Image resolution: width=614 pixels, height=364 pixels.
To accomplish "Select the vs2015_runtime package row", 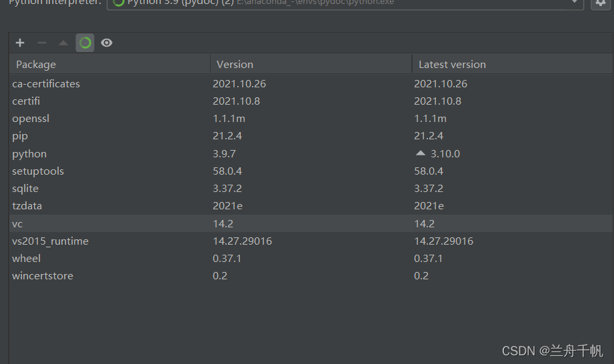I will click(x=50, y=241).
